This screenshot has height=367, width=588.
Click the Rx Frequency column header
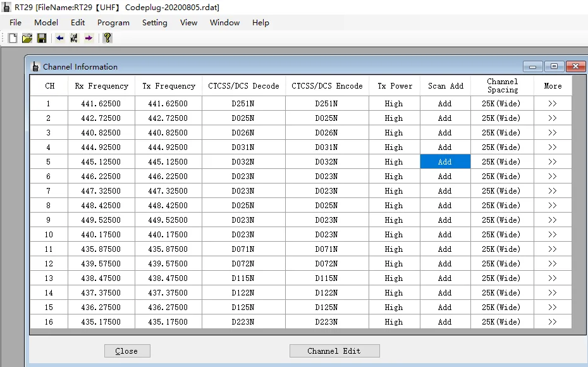(101, 86)
